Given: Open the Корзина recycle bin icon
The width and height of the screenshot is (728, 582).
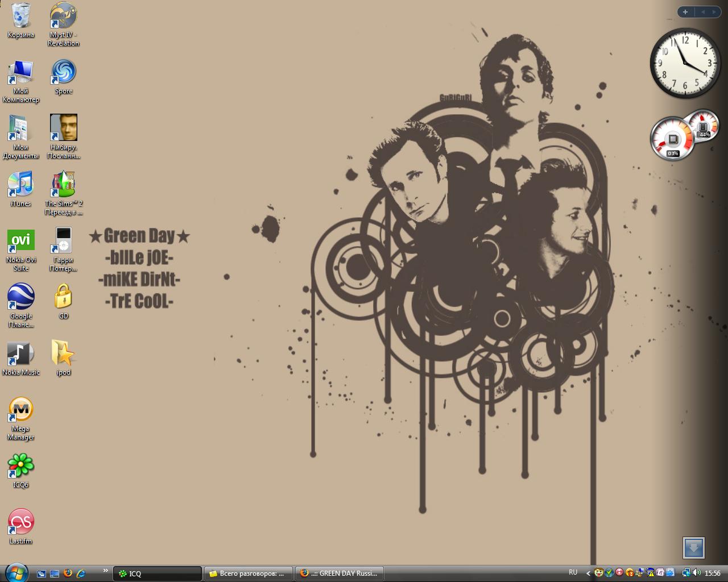Looking at the screenshot, I should click(x=21, y=20).
